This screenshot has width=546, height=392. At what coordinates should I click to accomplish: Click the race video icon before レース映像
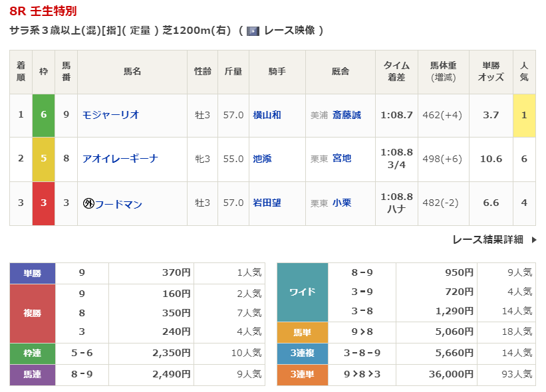point(253,31)
